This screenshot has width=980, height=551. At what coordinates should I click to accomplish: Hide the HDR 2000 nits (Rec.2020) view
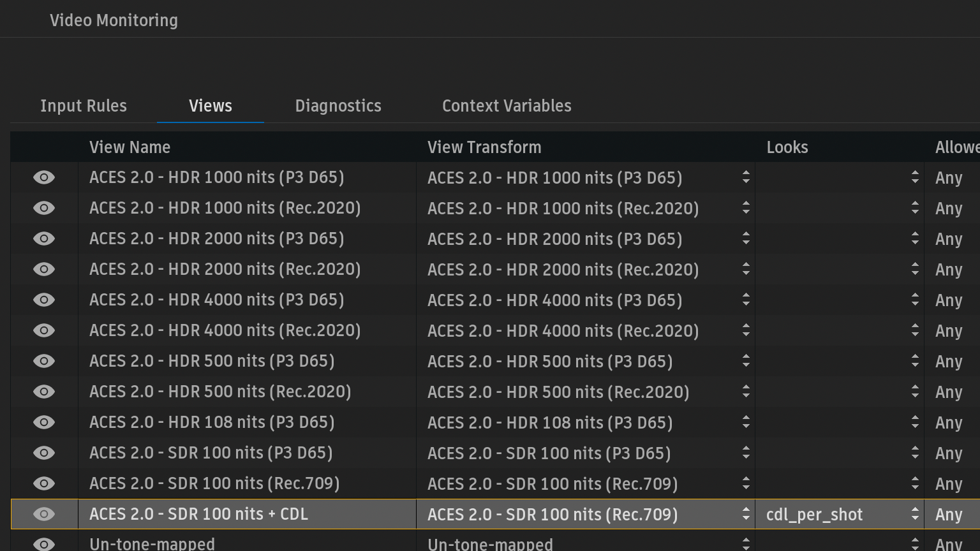pos(44,269)
